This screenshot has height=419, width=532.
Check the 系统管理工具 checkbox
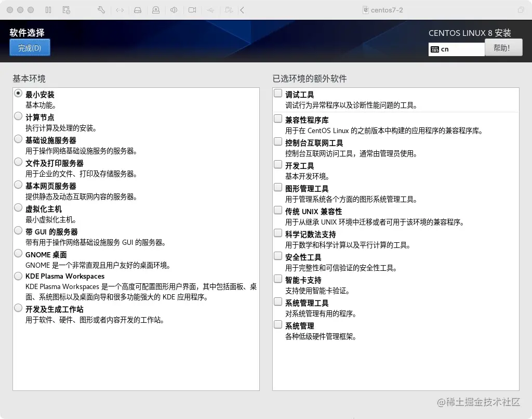coord(278,302)
